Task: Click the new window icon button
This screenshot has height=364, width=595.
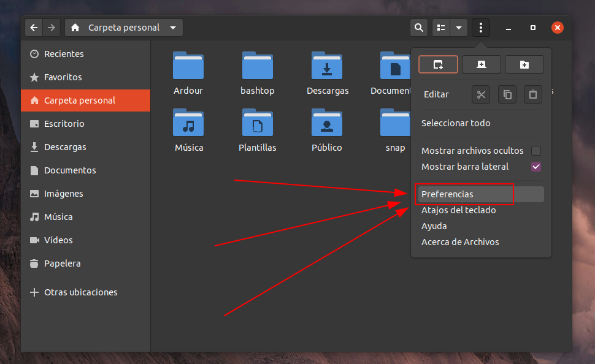Action: (x=438, y=64)
